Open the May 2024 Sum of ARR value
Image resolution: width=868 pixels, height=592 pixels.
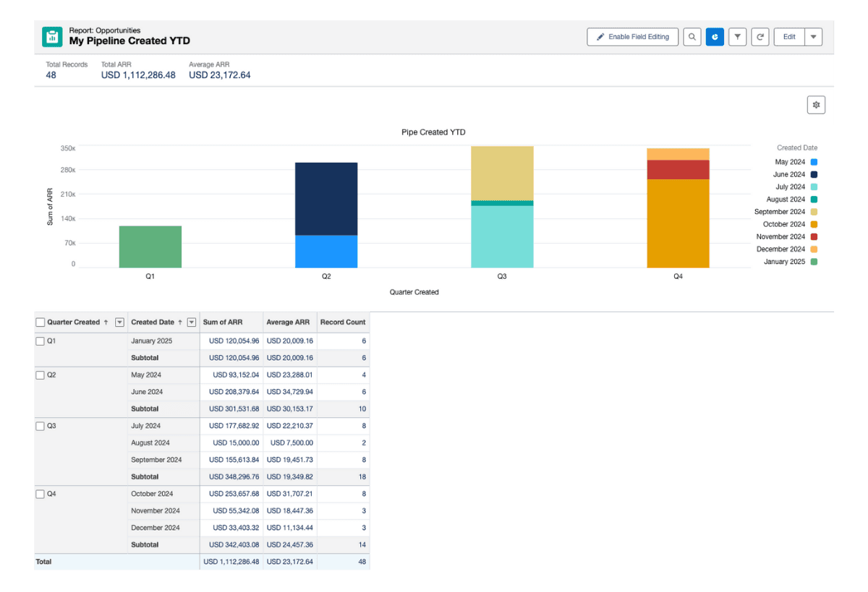pyautogui.click(x=236, y=375)
